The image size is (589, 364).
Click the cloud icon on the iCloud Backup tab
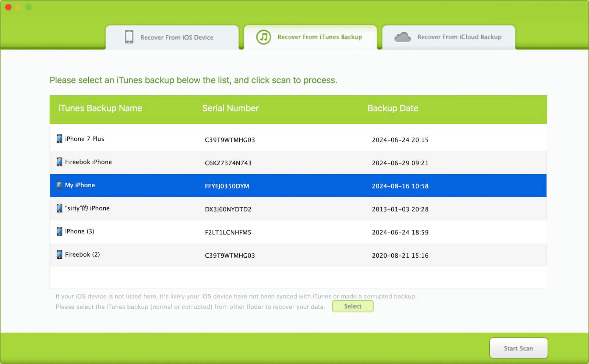tap(403, 37)
